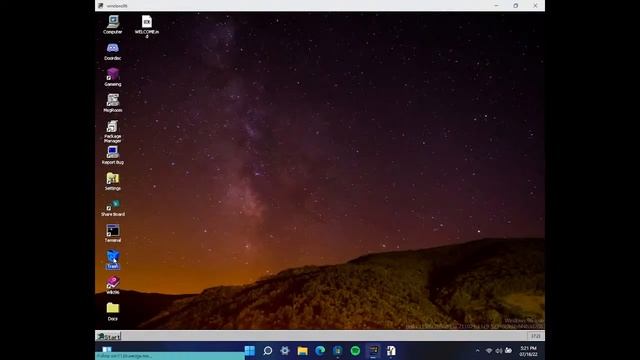This screenshot has width=640, height=360.
Task: Open the Settings folder desktop icon
Action: pyautogui.click(x=113, y=181)
